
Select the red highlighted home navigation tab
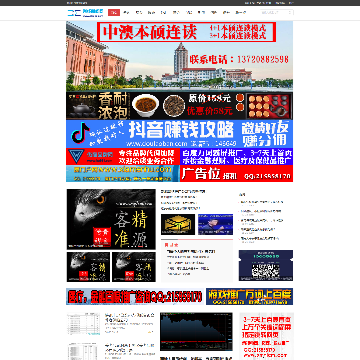114,13
